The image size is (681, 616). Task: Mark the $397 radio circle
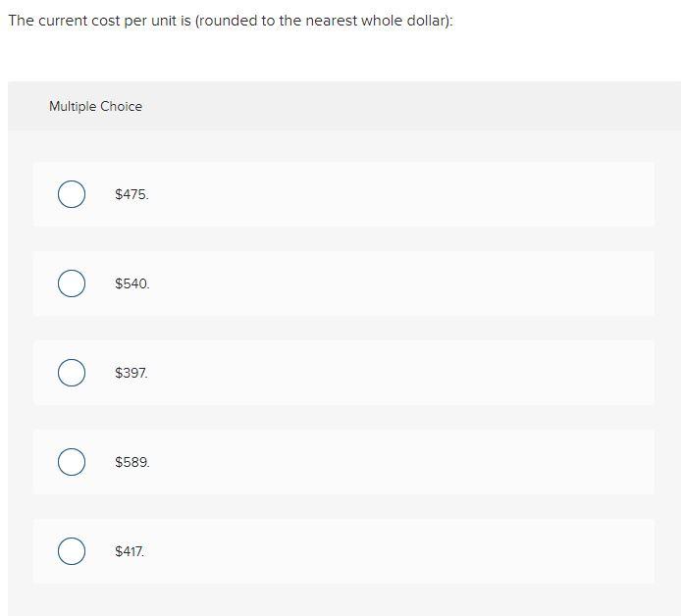pyautogui.click(x=72, y=373)
